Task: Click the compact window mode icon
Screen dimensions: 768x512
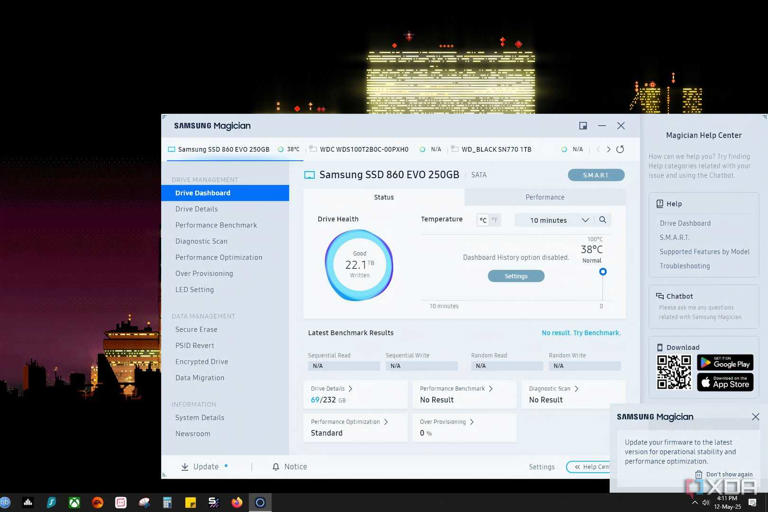Action: (583, 126)
